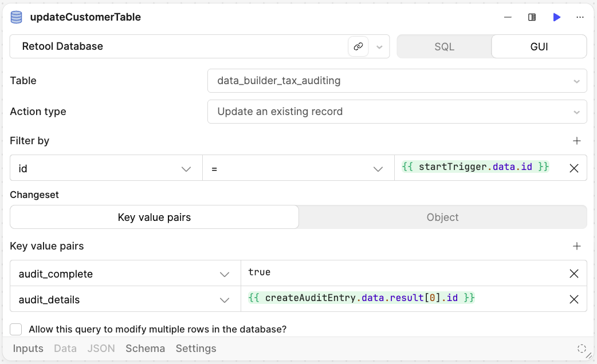Delete the audit_details key value pair
Screen dimensions: 597x364
tap(574, 299)
